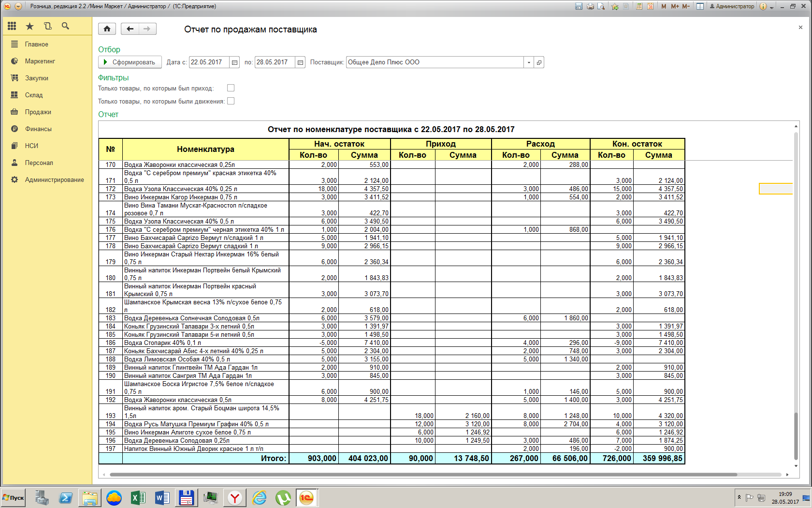The height and width of the screenshot is (508, 812).
Task: Click the start date field 22.05.2017
Action: [x=209, y=62]
